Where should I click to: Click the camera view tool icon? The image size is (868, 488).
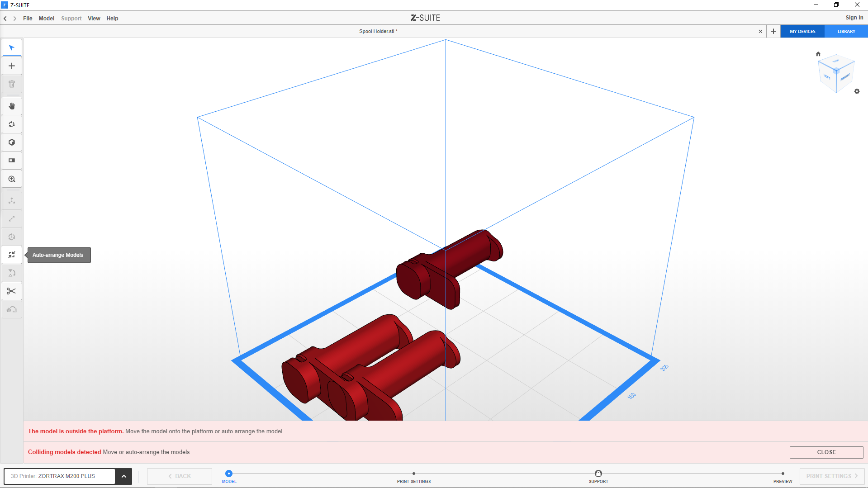coord(12,161)
